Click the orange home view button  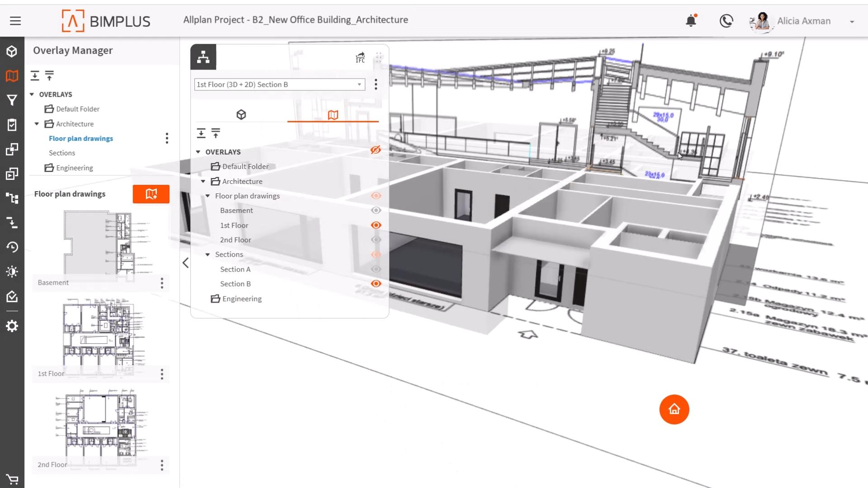coord(674,409)
